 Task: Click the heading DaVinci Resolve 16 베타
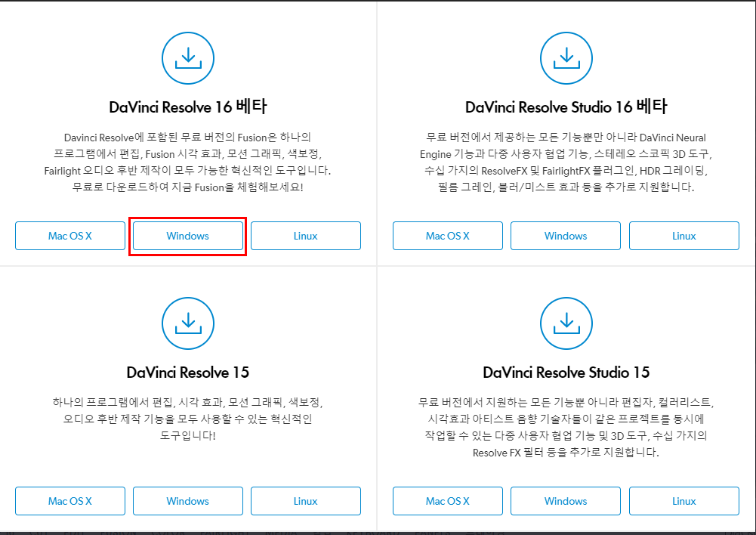(188, 107)
